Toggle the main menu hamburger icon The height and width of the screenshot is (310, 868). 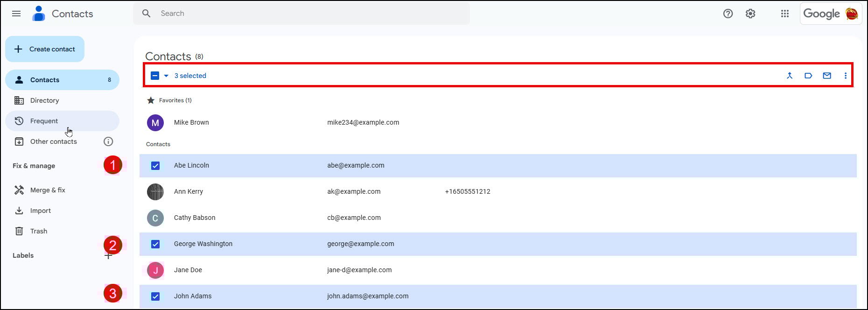pyautogui.click(x=16, y=14)
